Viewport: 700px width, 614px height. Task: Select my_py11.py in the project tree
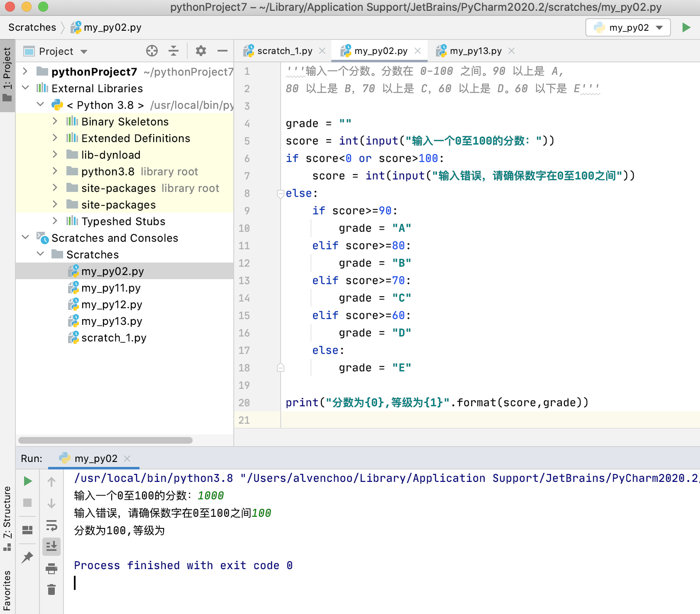pyautogui.click(x=125, y=287)
